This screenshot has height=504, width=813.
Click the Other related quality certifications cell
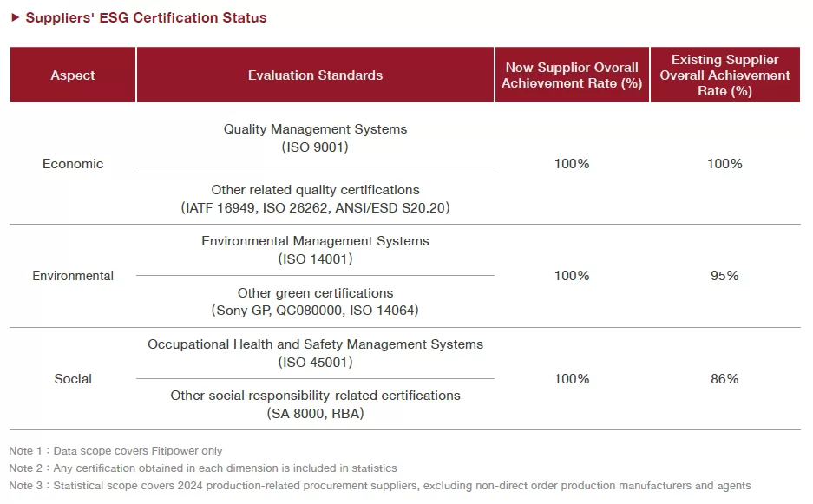[x=315, y=199]
